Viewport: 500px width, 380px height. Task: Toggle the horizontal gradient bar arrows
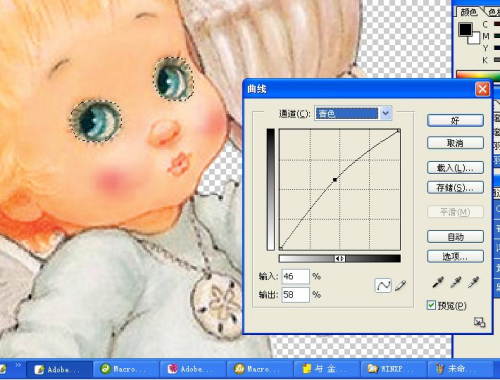pyautogui.click(x=340, y=259)
